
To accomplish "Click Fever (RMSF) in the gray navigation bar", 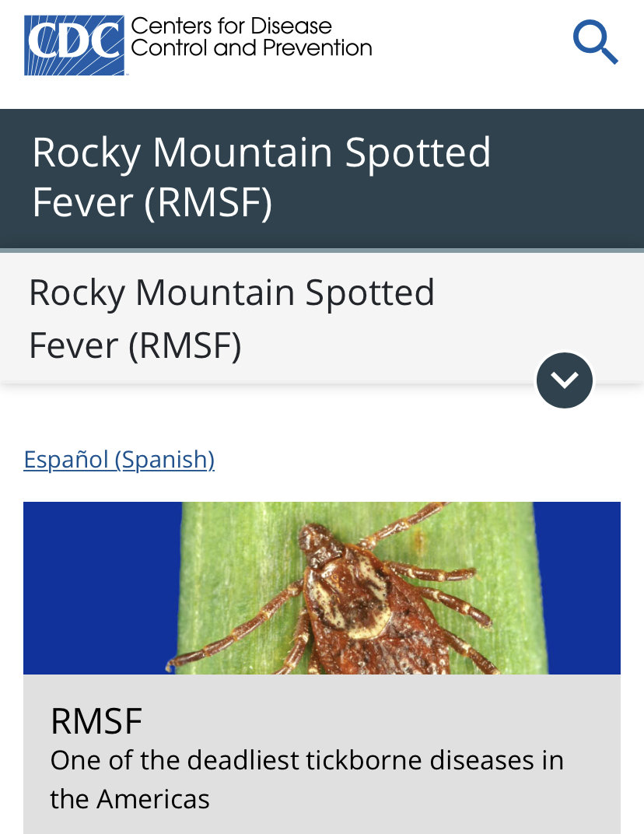I will (135, 345).
